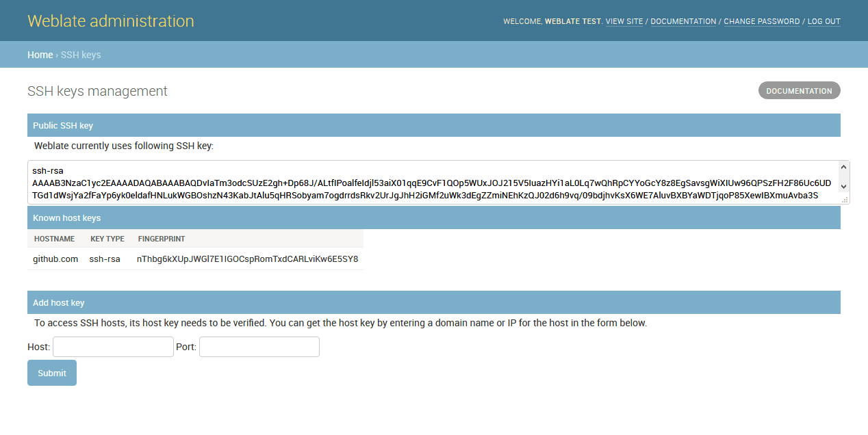
Task: Click the textarea scrollbar down arrow
Action: (x=844, y=186)
